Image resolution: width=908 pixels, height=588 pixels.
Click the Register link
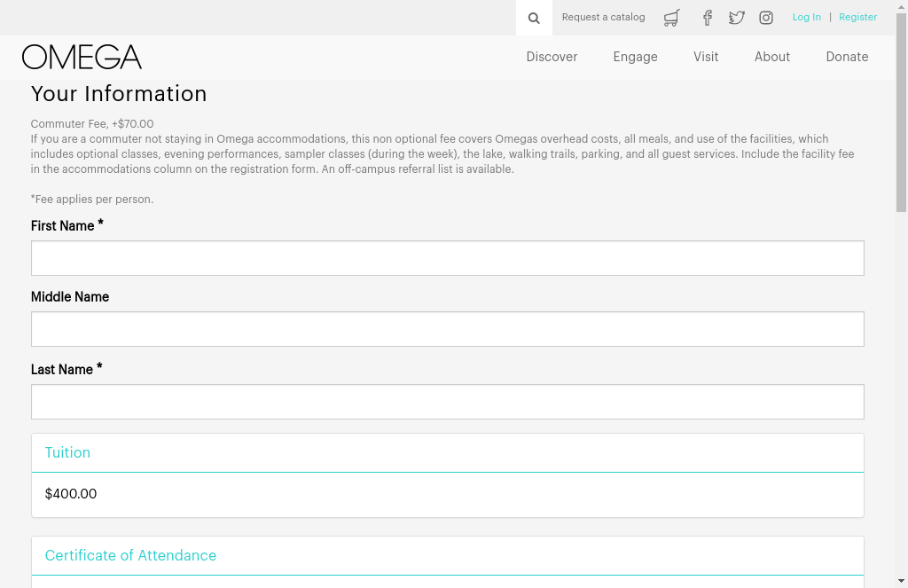[857, 18]
